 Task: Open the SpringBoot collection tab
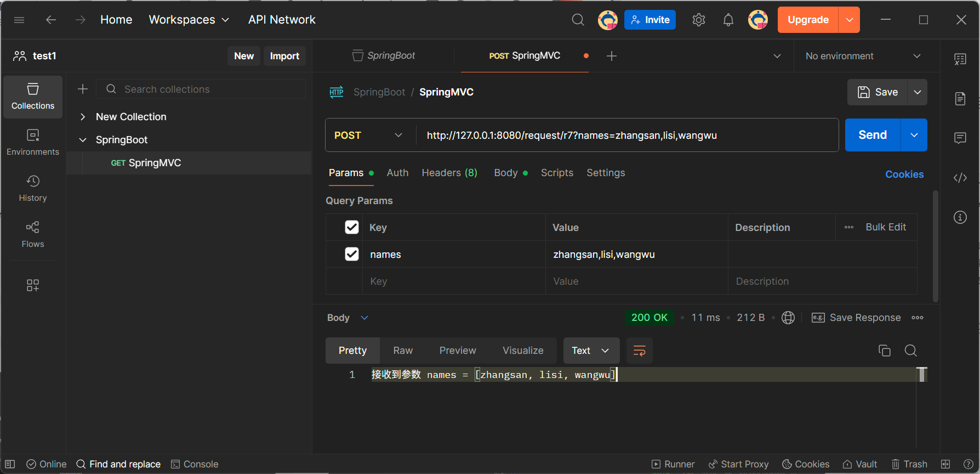[384, 56]
